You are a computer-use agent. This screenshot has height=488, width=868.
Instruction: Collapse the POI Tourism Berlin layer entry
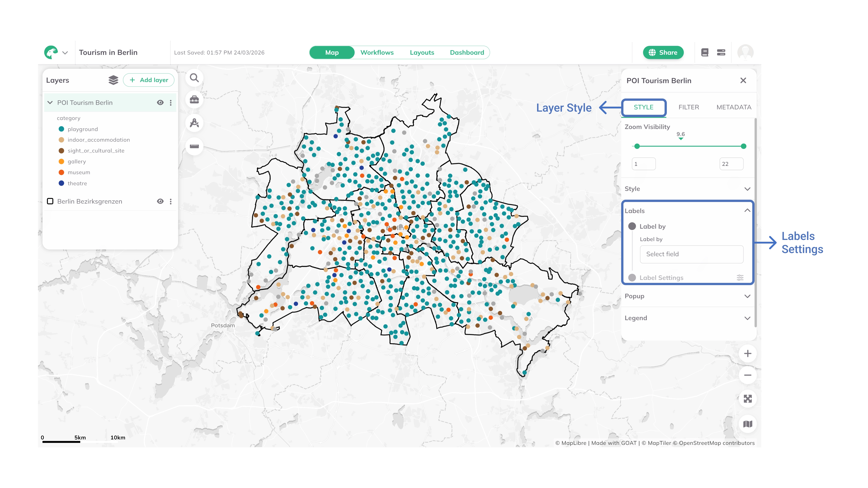(x=50, y=102)
